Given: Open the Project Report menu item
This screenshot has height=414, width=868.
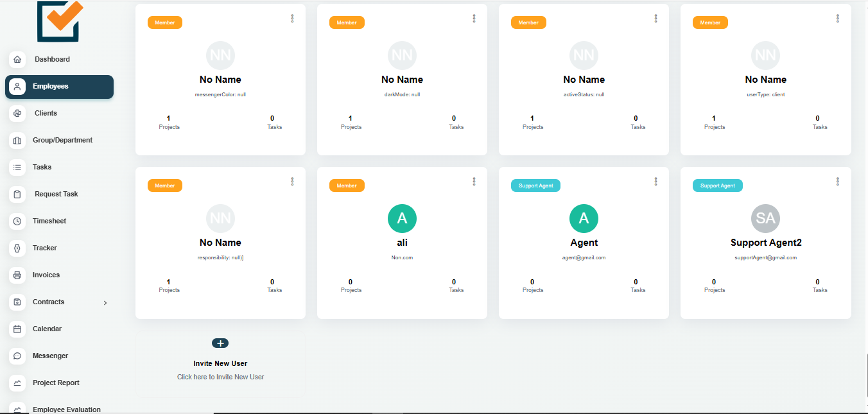Looking at the screenshot, I should point(56,383).
